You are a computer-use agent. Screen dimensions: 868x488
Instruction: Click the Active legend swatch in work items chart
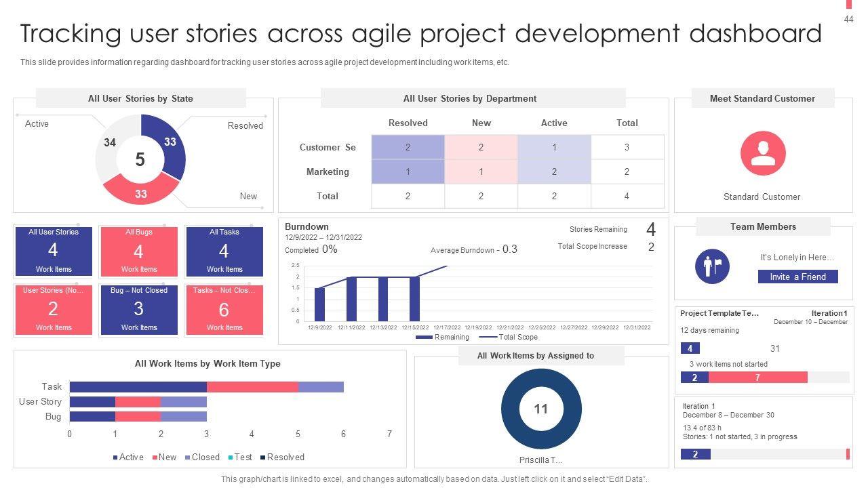[115, 457]
